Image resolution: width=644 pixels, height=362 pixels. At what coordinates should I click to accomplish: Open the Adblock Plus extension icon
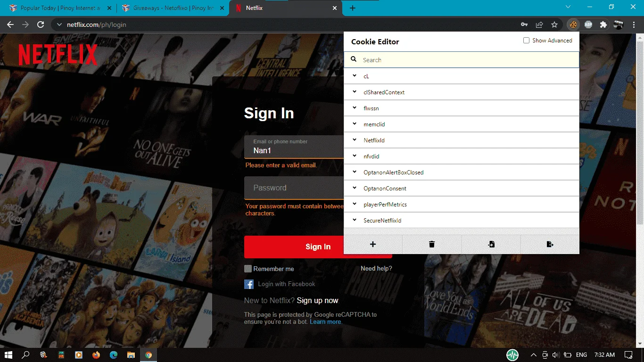pyautogui.click(x=588, y=25)
